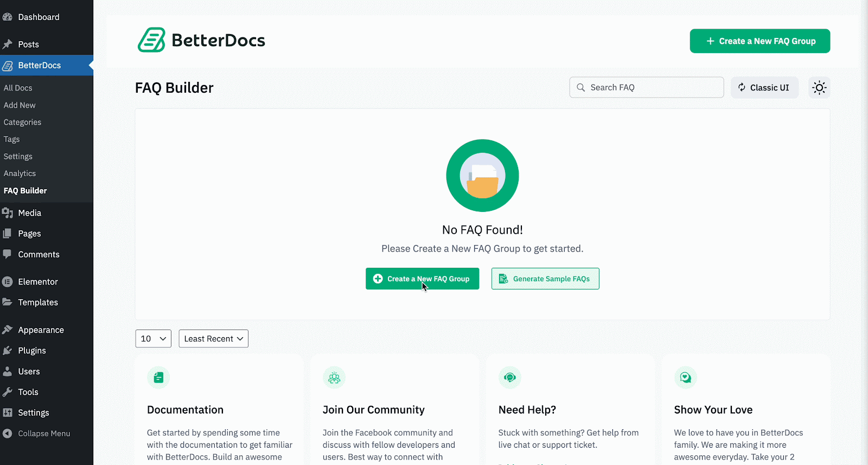The width and height of the screenshot is (868, 465).
Task: Click the Show Your Love heading
Action: 713,410
